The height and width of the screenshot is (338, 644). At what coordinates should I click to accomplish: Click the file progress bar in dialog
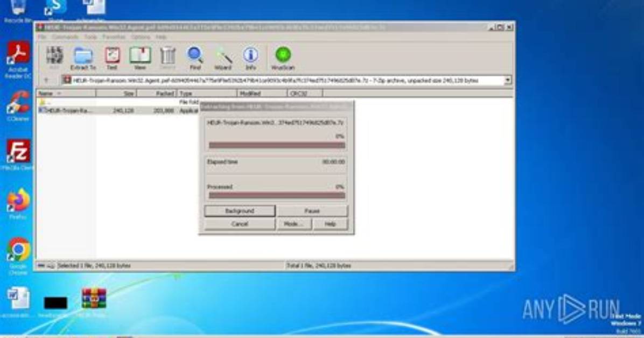277,145
